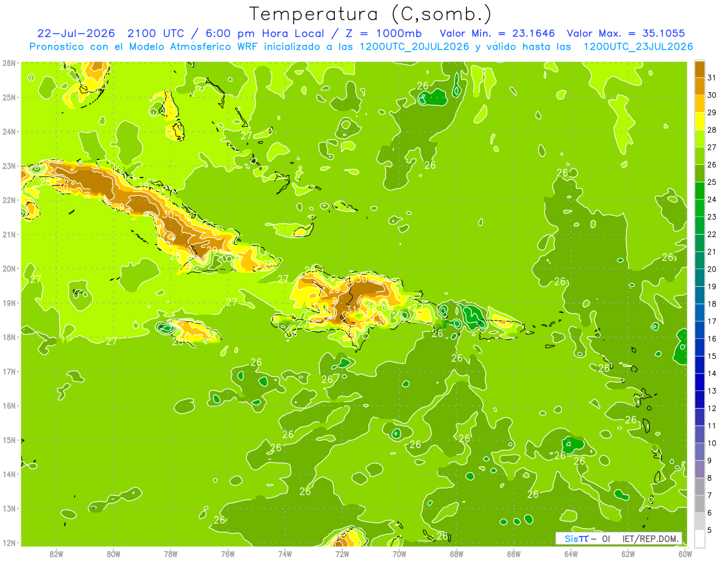Click the "64W" longitude axis label
The height and width of the screenshot is (562, 728).
pos(571,553)
